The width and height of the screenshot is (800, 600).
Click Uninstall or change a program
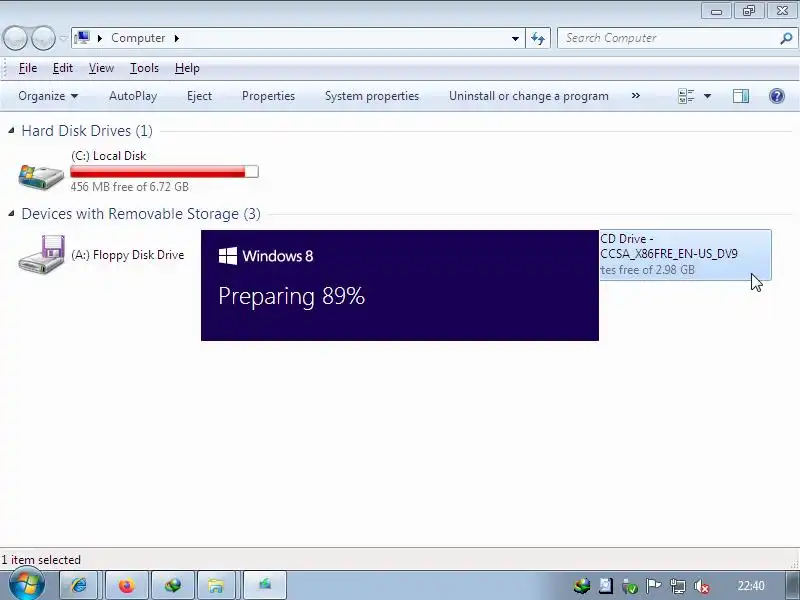tap(529, 96)
